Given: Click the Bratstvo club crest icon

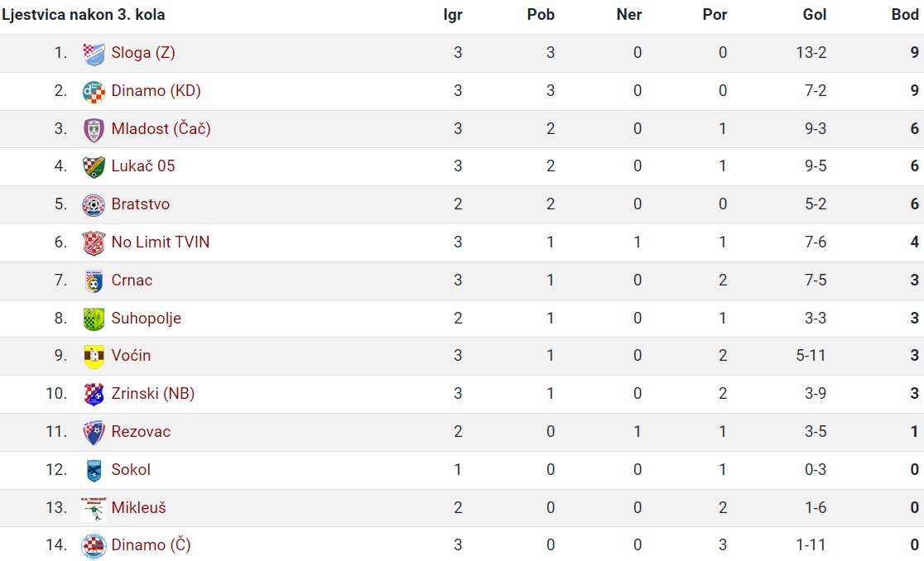Looking at the screenshot, I should tap(94, 205).
